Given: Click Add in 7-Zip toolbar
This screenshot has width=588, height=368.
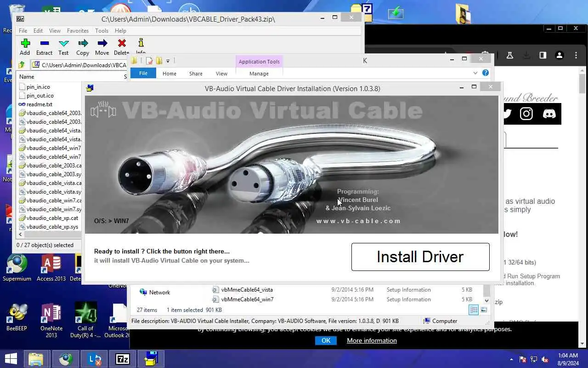Looking at the screenshot, I should click(x=25, y=47).
